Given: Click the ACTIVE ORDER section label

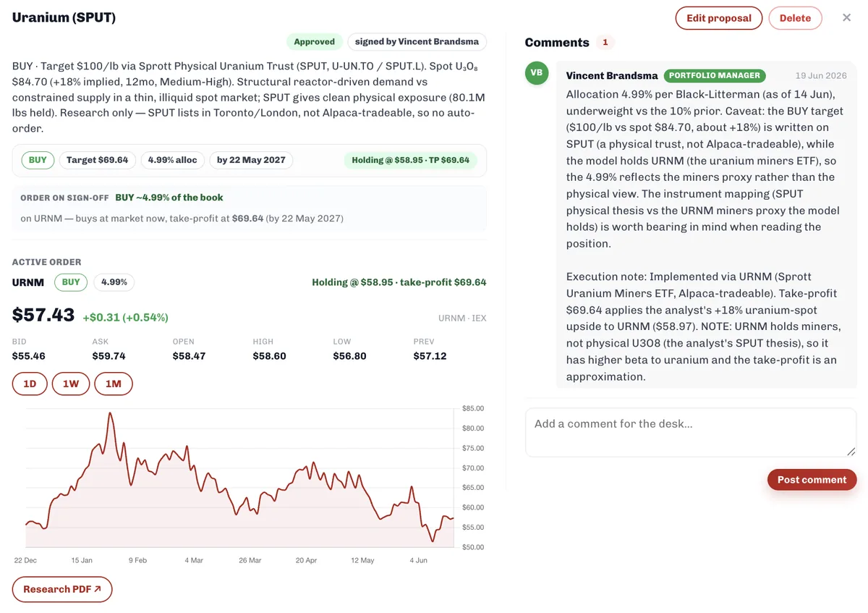Looking at the screenshot, I should (47, 262).
